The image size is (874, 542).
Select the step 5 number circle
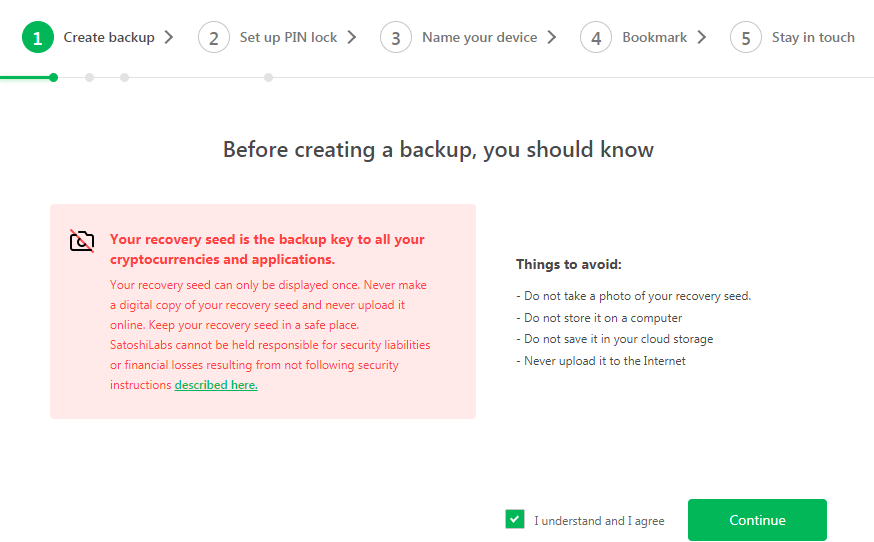point(746,38)
